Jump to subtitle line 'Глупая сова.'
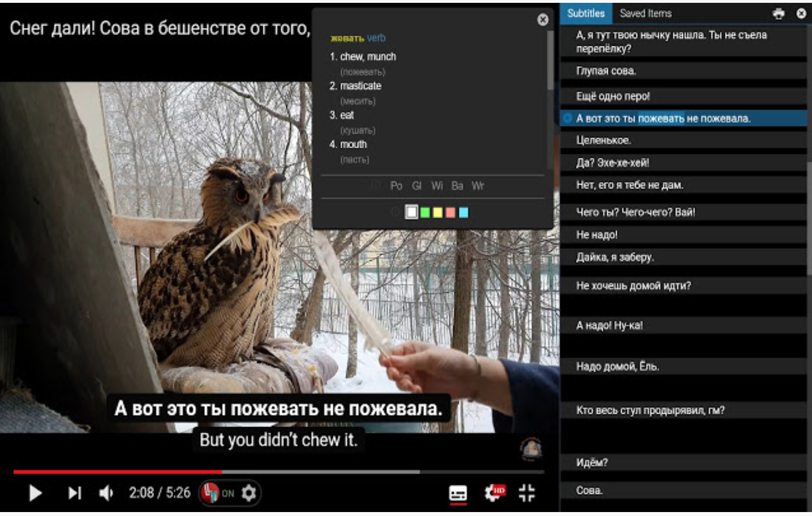 pos(683,71)
